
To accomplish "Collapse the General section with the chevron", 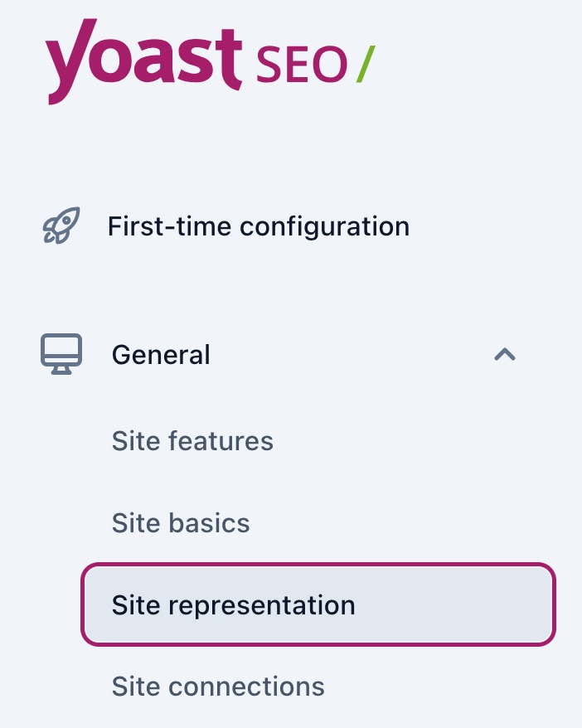I will click(505, 355).
